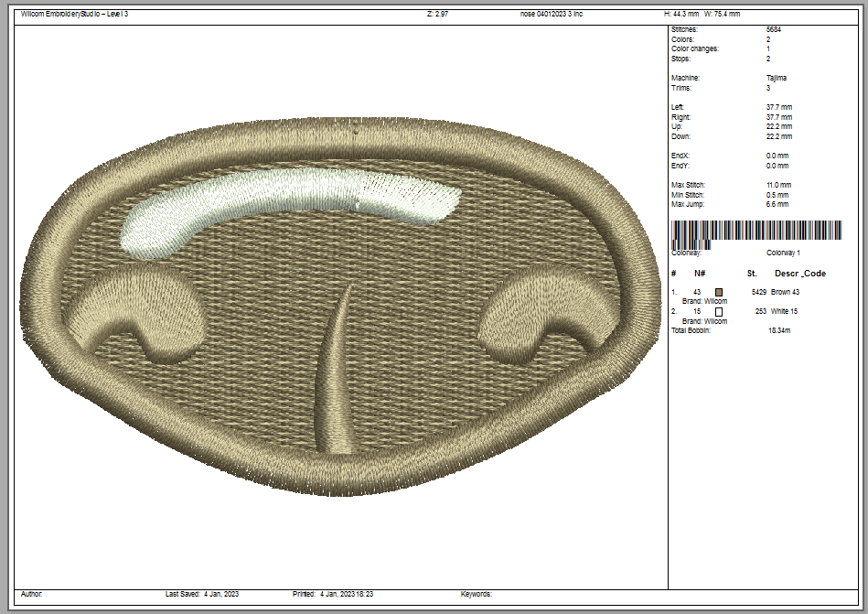The height and width of the screenshot is (614, 868).
Task: Click the center curved line of the nose
Action: (x=335, y=366)
